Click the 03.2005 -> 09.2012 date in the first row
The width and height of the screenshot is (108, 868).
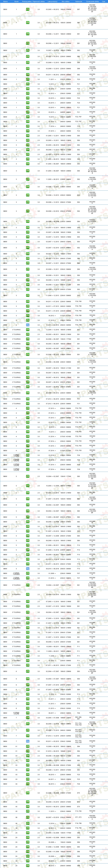[x=52, y=9]
